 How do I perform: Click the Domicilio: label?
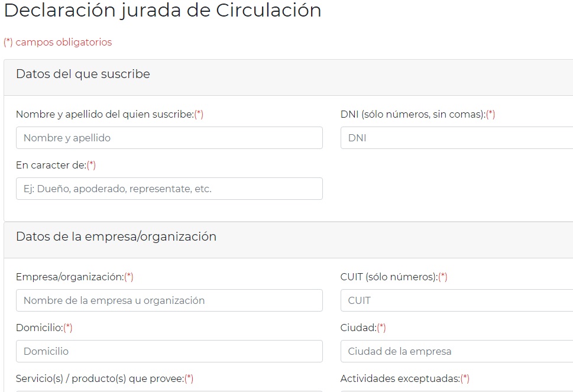coord(44,328)
